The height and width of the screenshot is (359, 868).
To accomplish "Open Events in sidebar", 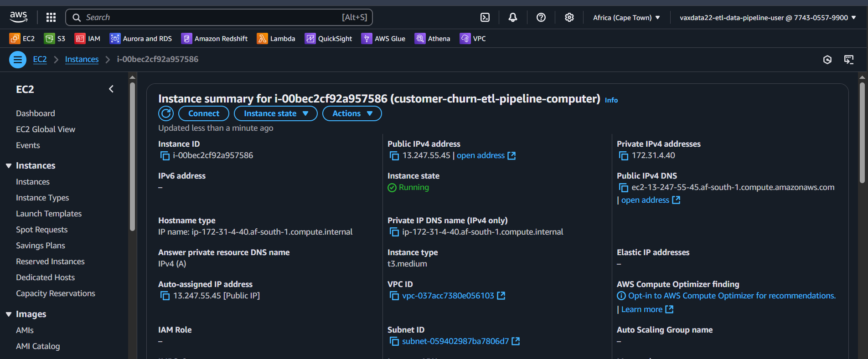I will click(x=28, y=145).
